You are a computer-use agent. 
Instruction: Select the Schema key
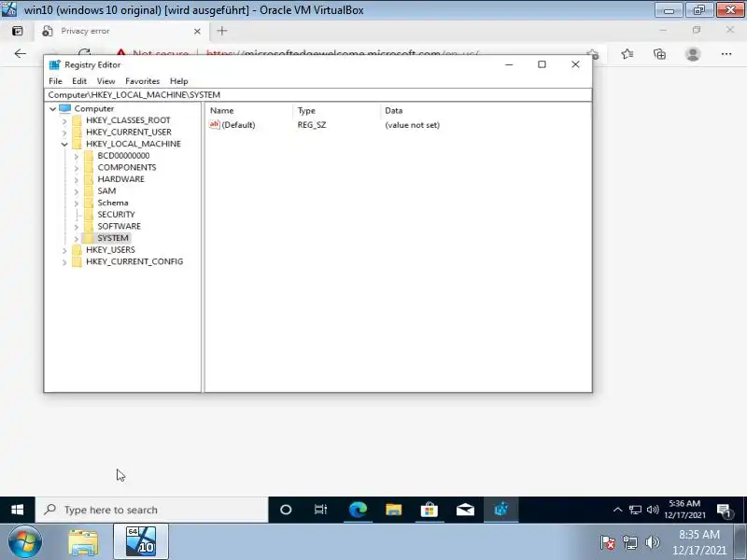(x=113, y=203)
